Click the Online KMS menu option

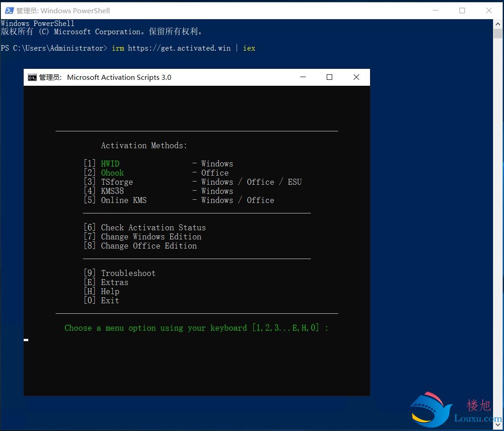124,200
